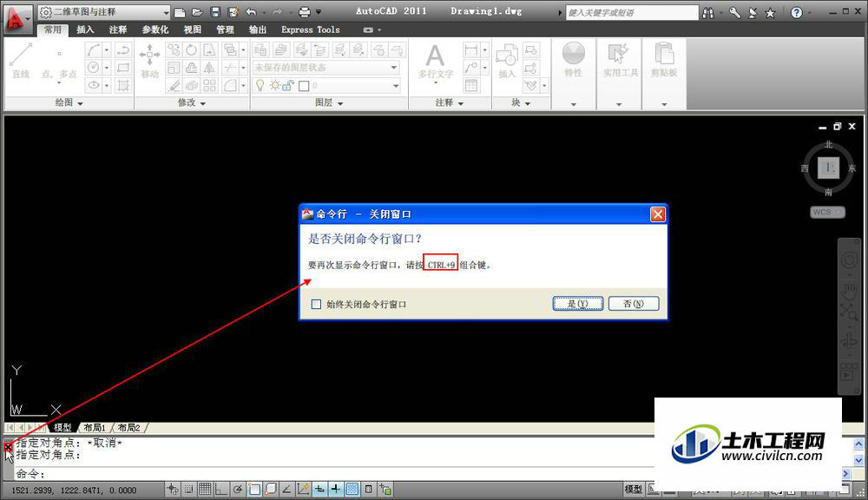Select the Circle tool in the draw panel
Image resolution: width=868 pixels, height=500 pixels.
(x=94, y=68)
